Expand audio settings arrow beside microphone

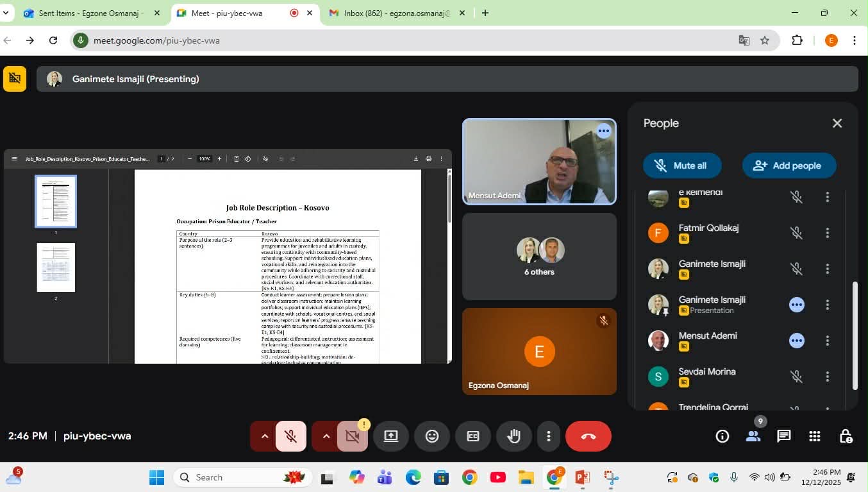pos(264,436)
